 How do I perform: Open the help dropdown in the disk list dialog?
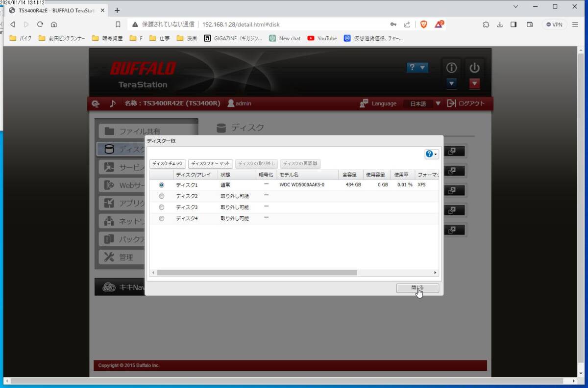point(432,154)
